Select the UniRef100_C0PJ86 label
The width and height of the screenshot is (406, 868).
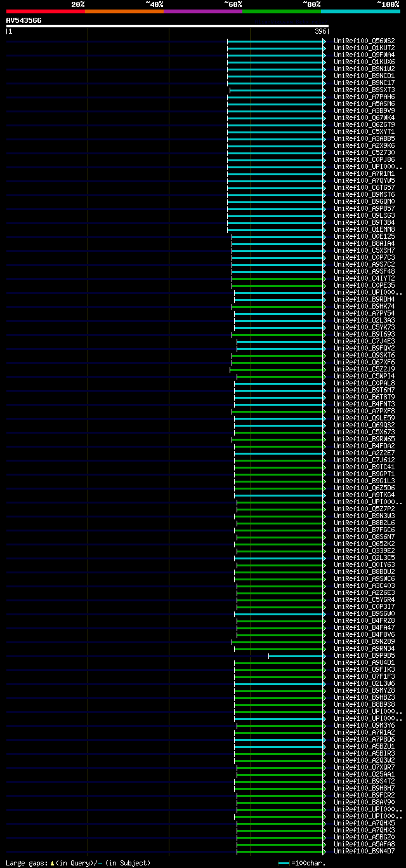click(364, 159)
